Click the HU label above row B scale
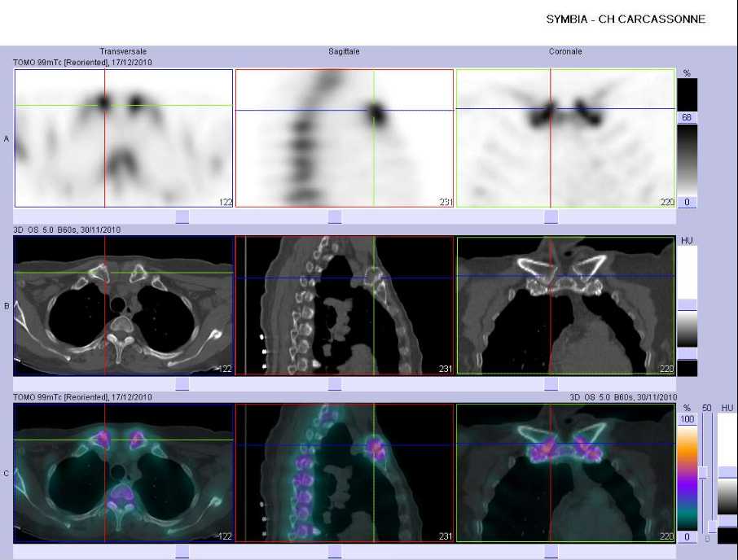 click(x=687, y=240)
